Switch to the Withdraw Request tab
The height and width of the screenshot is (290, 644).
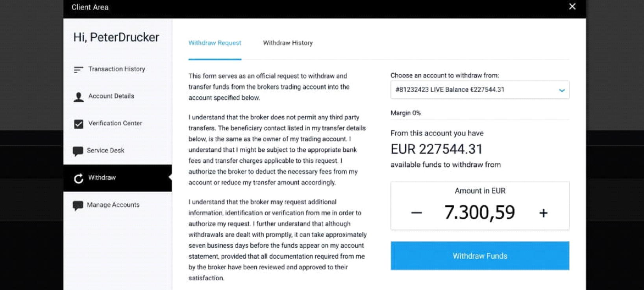[215, 43]
